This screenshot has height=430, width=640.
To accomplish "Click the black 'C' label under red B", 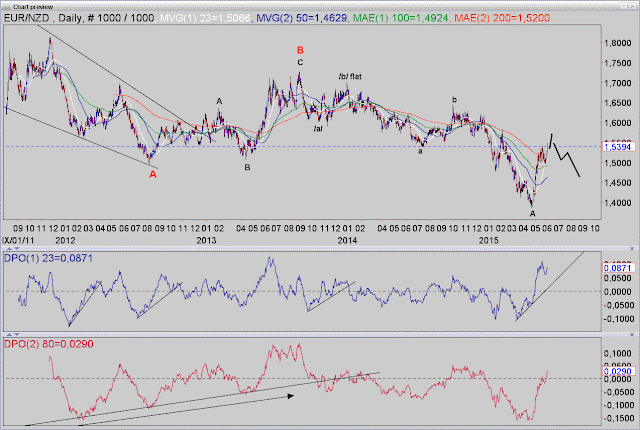I will (300, 63).
